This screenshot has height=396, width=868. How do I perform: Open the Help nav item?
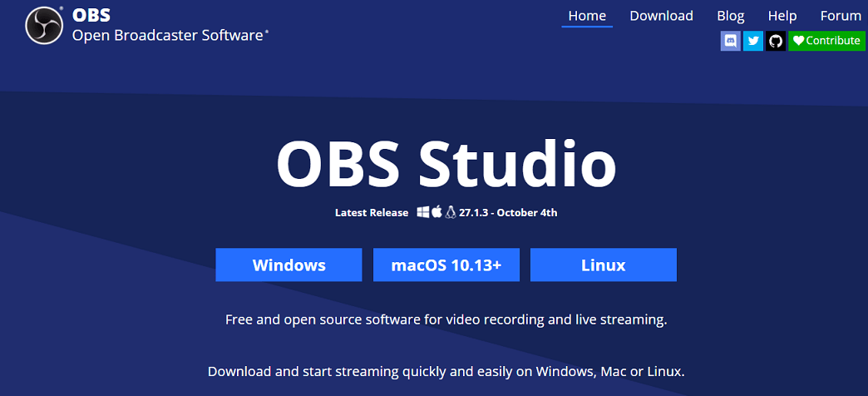(782, 16)
